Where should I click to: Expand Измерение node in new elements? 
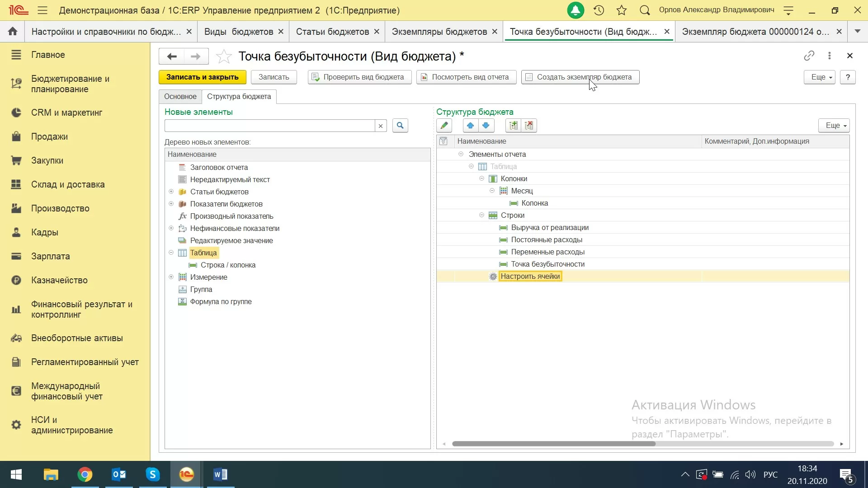pos(171,277)
